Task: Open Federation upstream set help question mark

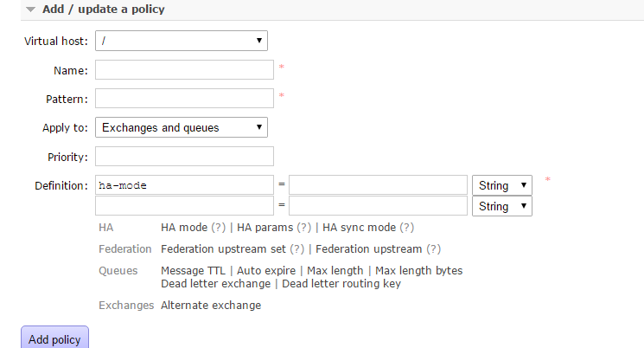Action: 297,248
